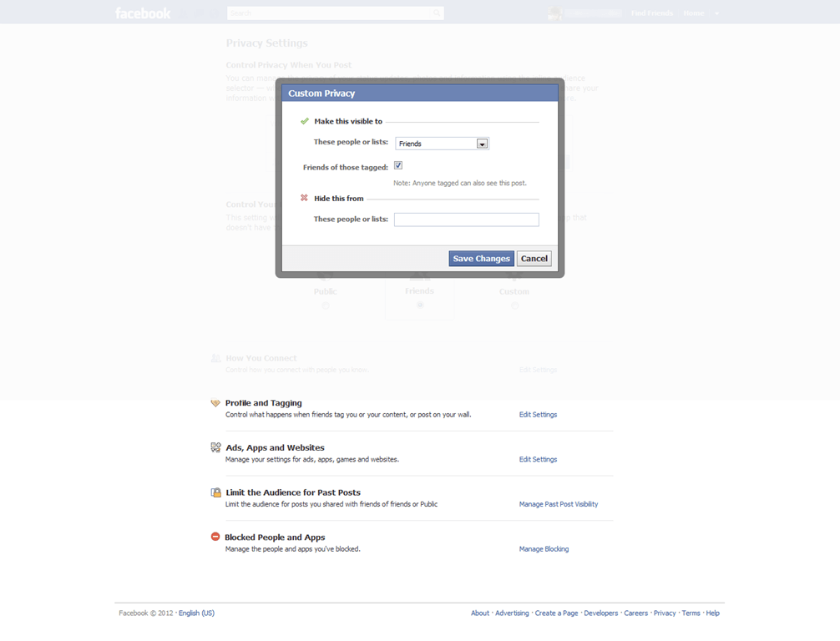Image resolution: width=840 pixels, height=641 pixels.
Task: Click the note 'Anyone tagged can also see this post'
Action: point(459,183)
